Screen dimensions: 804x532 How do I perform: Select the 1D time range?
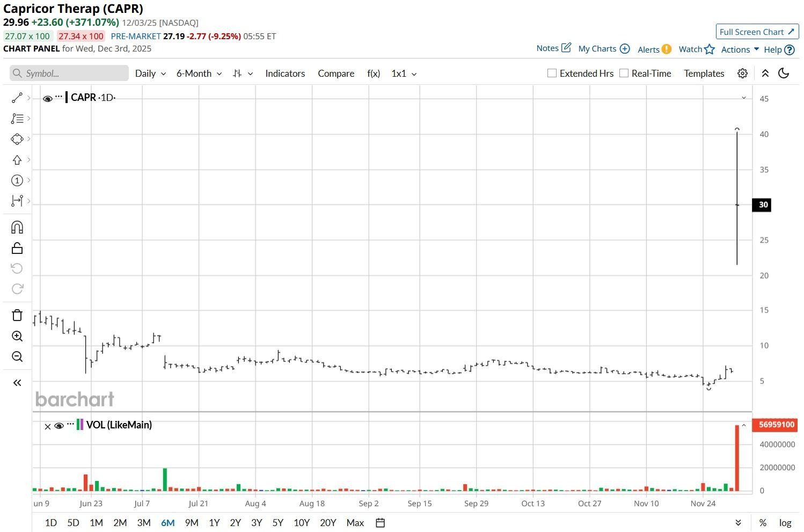click(x=51, y=523)
